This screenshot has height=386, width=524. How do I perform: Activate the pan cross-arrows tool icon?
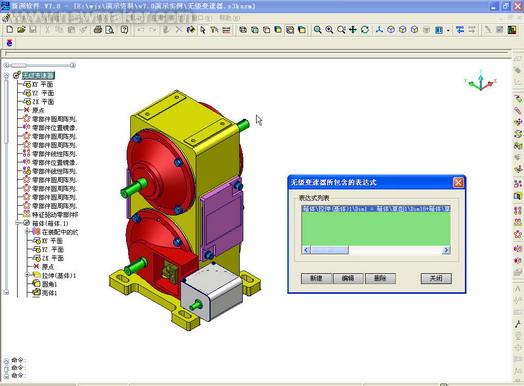[353, 30]
